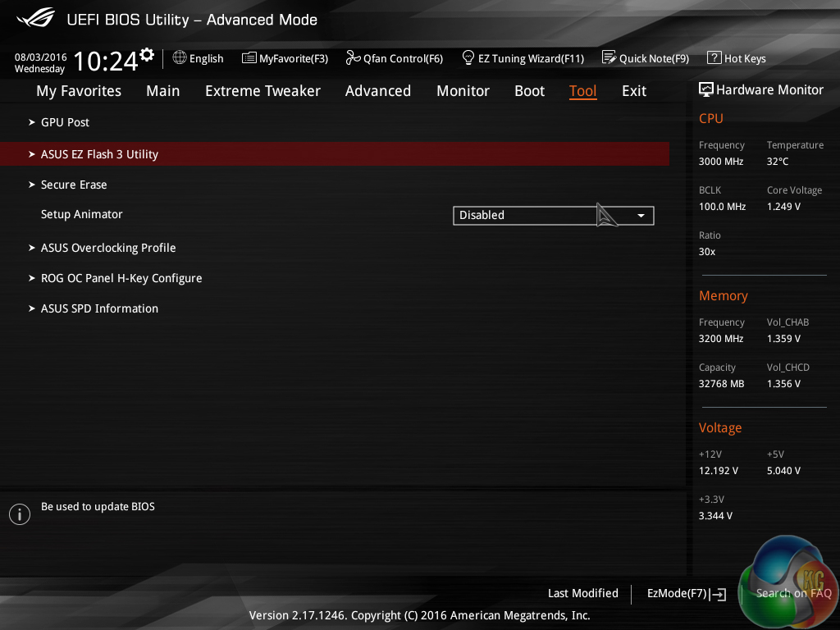
Task: Expand ROG OC Panel H-Key Configure arrow
Action: [x=32, y=279]
